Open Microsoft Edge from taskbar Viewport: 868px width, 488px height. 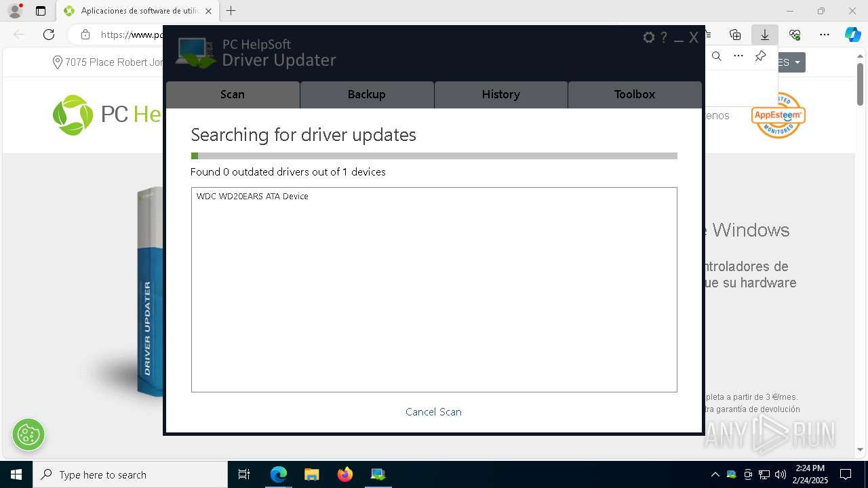[x=279, y=474]
